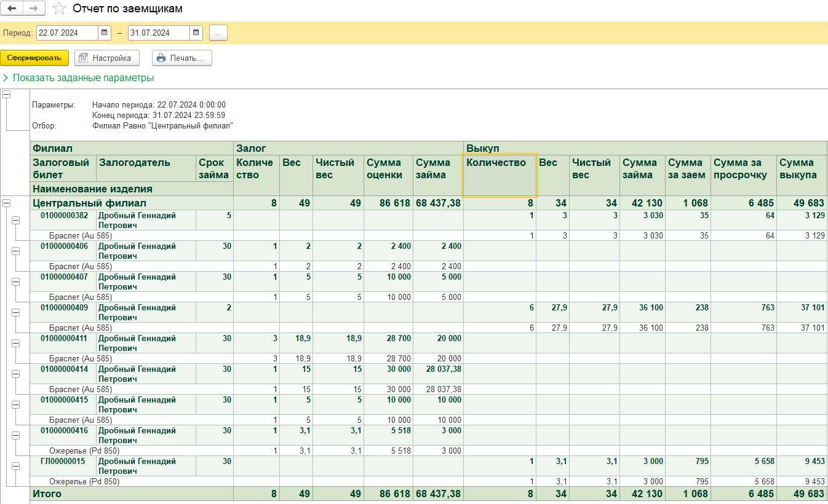This screenshot has height=504, width=828.
Task: Click the Залогодатель column header
Action: click(146, 168)
